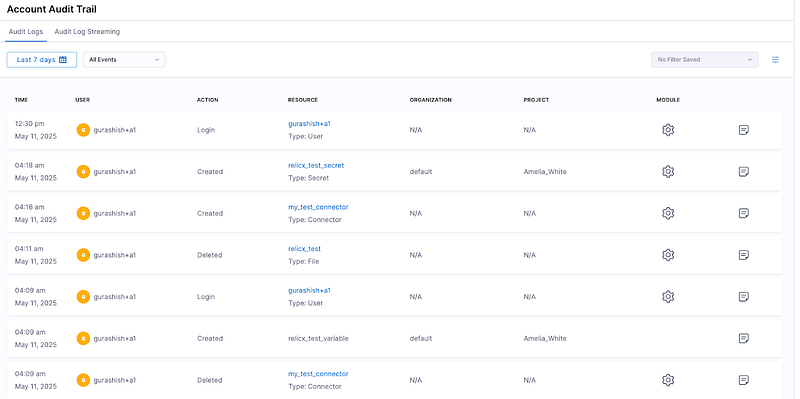Open event details icon for 04:16 am Created row
Screen dimensions: 800x399
click(744, 213)
